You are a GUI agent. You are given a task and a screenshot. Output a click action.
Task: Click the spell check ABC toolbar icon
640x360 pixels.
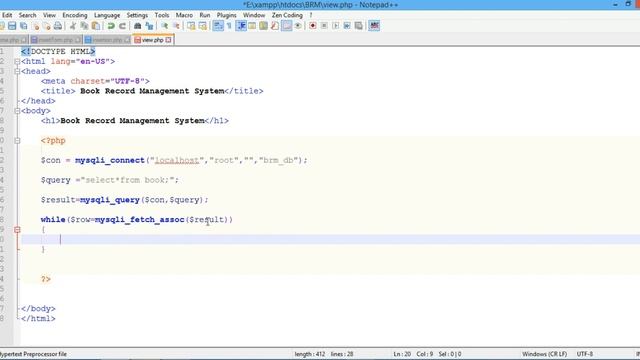(374, 26)
